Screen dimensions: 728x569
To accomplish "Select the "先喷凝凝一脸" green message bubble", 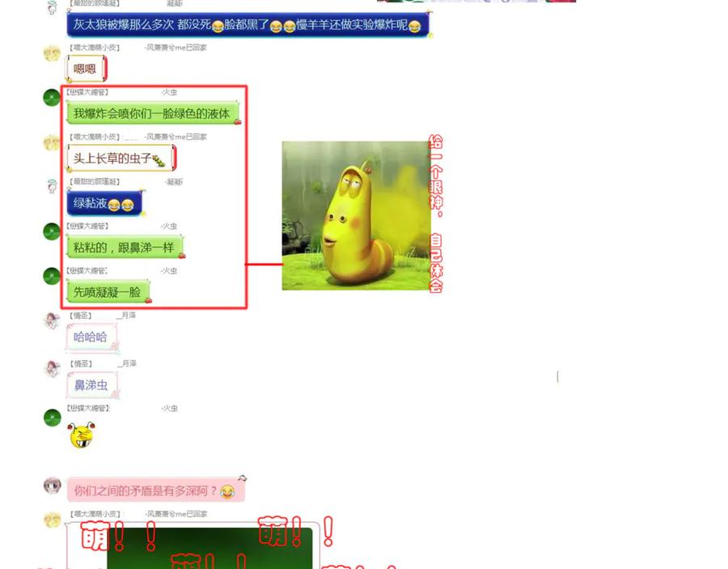I will 108,292.
